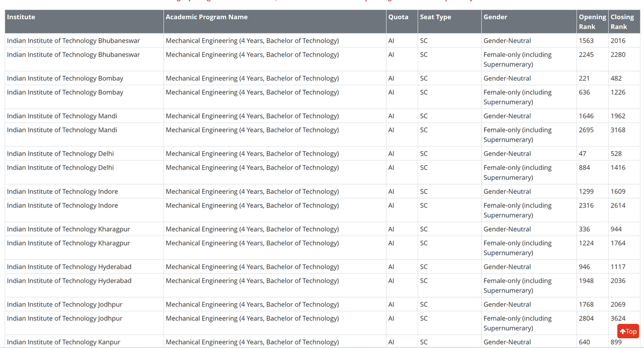Click the Seat Type column header
Image resolution: width=644 pixels, height=348 pixels.
[449, 22]
